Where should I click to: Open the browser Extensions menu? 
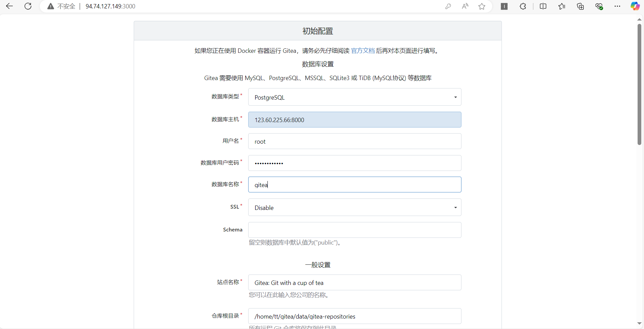click(x=523, y=6)
